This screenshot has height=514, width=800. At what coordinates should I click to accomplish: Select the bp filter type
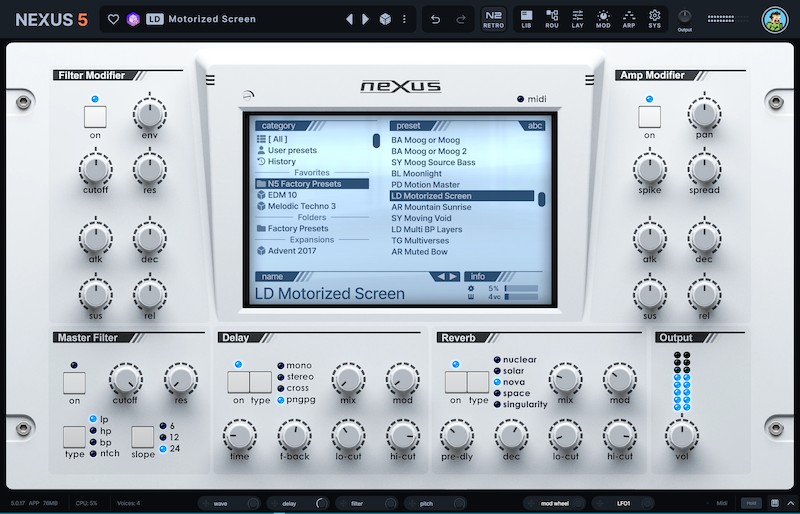(x=101, y=442)
